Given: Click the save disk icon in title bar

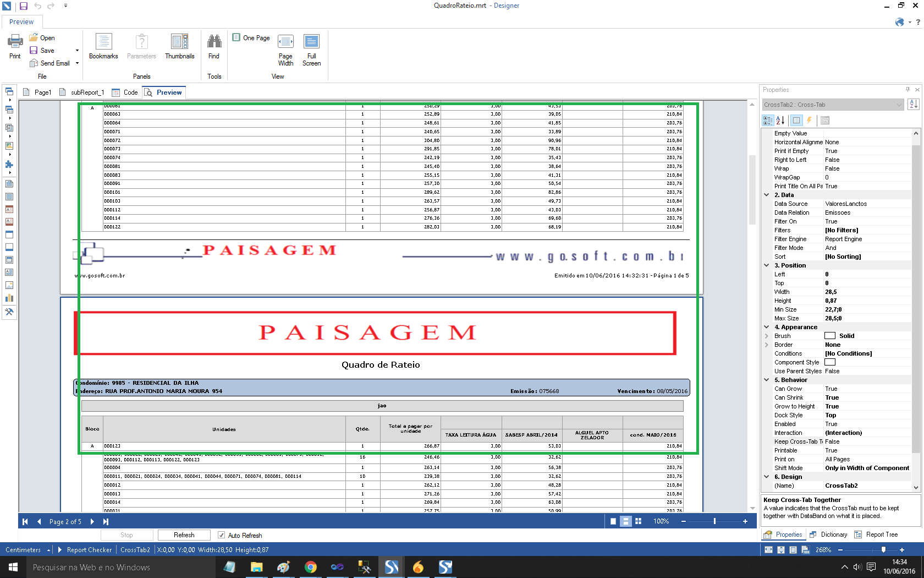Looking at the screenshot, I should (24, 6).
